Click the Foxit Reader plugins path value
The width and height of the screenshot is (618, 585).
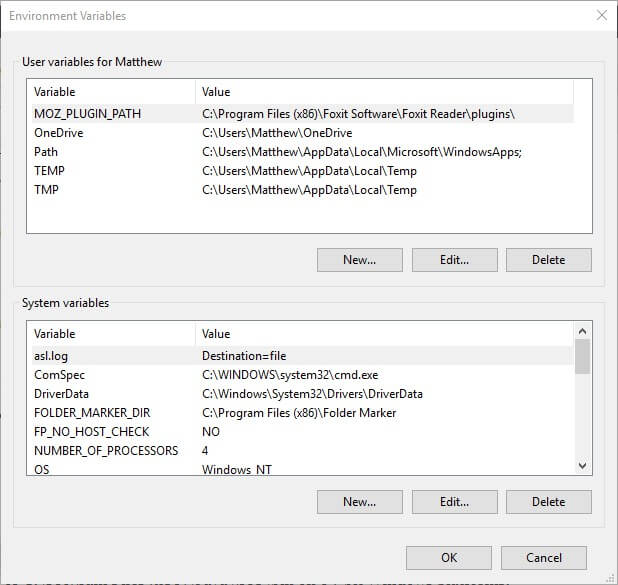358,114
